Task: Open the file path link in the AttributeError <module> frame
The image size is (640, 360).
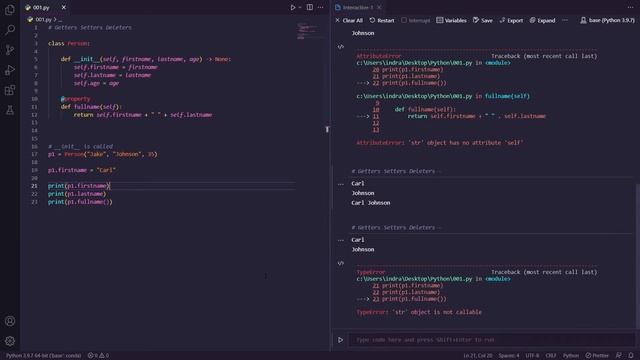Action: [414, 63]
